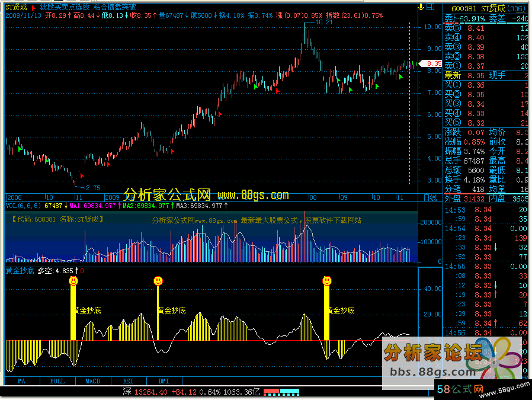Click the 8.35 current price tag on the axis
This screenshot has width=532, height=400.
[431, 63]
